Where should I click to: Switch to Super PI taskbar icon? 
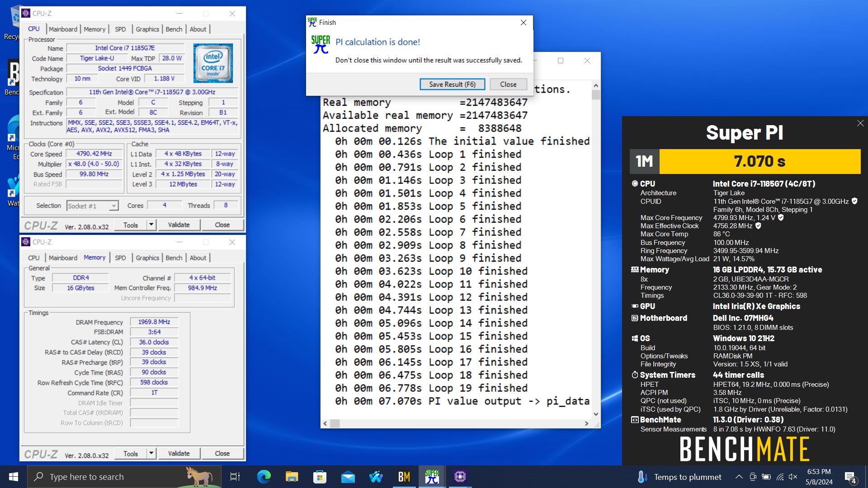(x=432, y=477)
